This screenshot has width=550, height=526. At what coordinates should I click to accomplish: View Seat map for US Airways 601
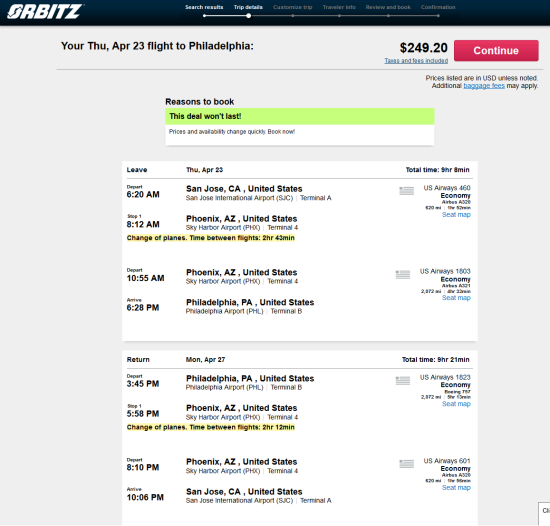[x=456, y=488]
